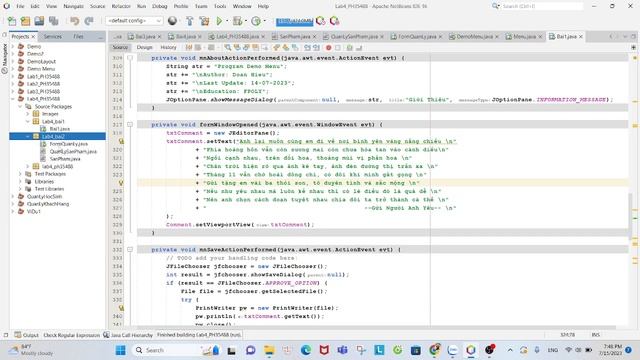Click the globe browser icon in toolbar
640x360 pixels.
(x=172, y=20)
